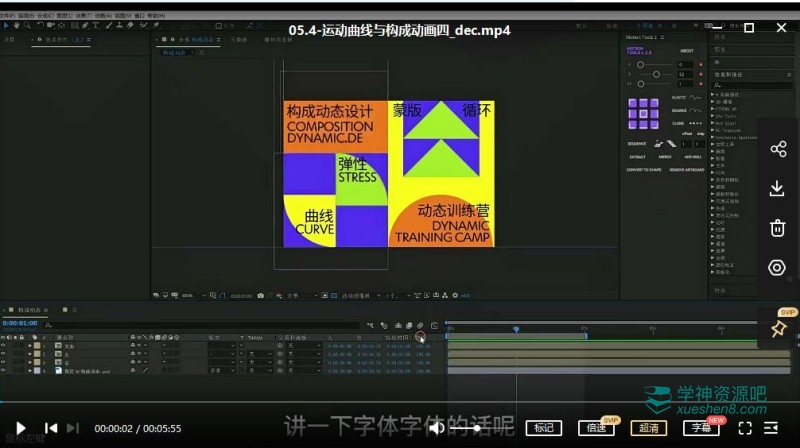Click the 标记 mark button
This screenshot has width=800, height=448.
pyautogui.click(x=544, y=428)
